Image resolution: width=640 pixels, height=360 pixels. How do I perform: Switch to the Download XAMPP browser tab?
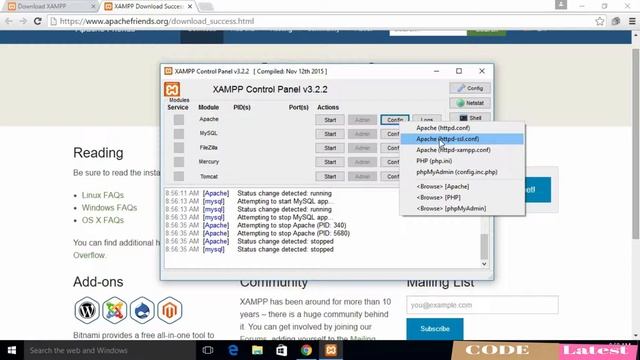pyautogui.click(x=52, y=7)
